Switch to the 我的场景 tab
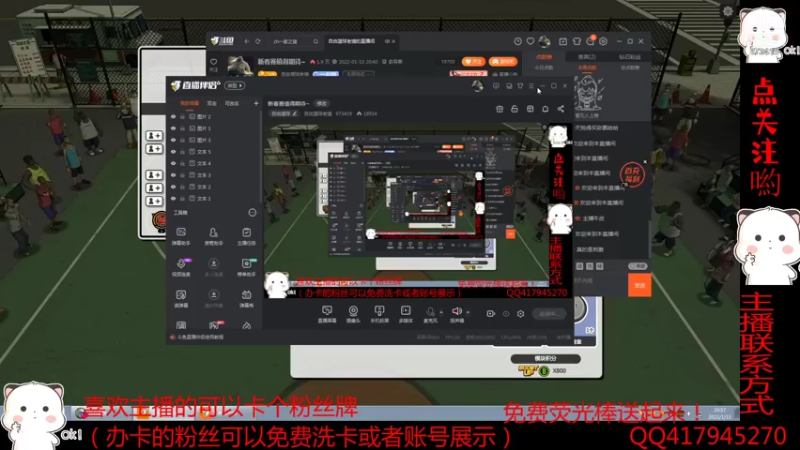 click(x=189, y=104)
